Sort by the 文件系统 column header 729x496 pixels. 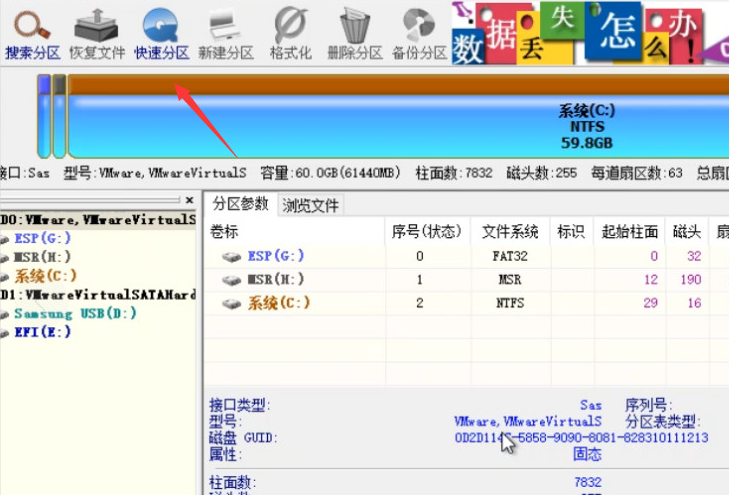point(510,231)
